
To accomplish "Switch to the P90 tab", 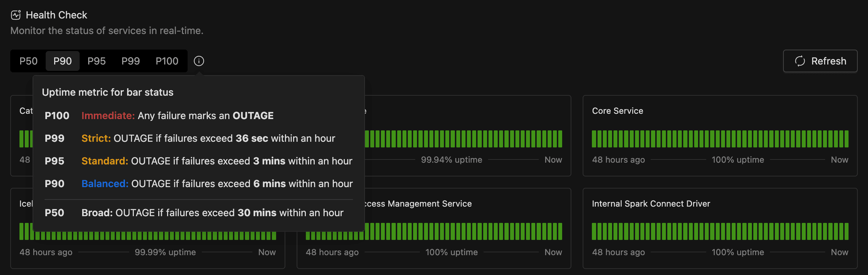I will click(63, 61).
